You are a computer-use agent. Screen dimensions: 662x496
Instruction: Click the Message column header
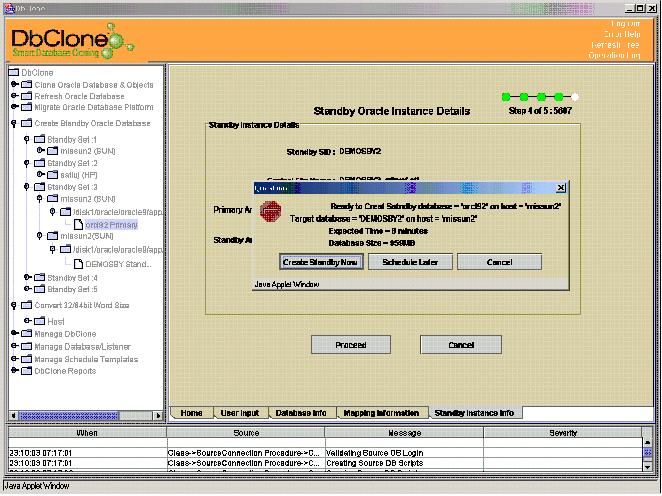(x=404, y=433)
